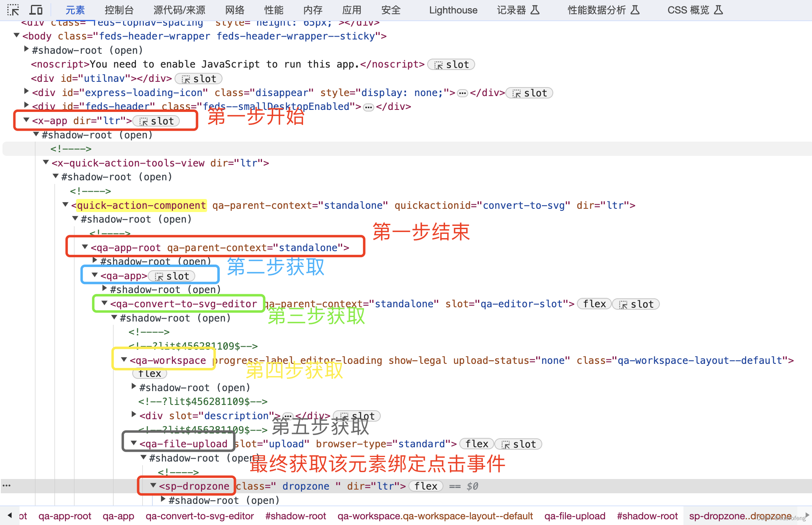Click the slot badge after express-loading-icon div
This screenshot has width=812, height=525.
pyautogui.click(x=529, y=93)
